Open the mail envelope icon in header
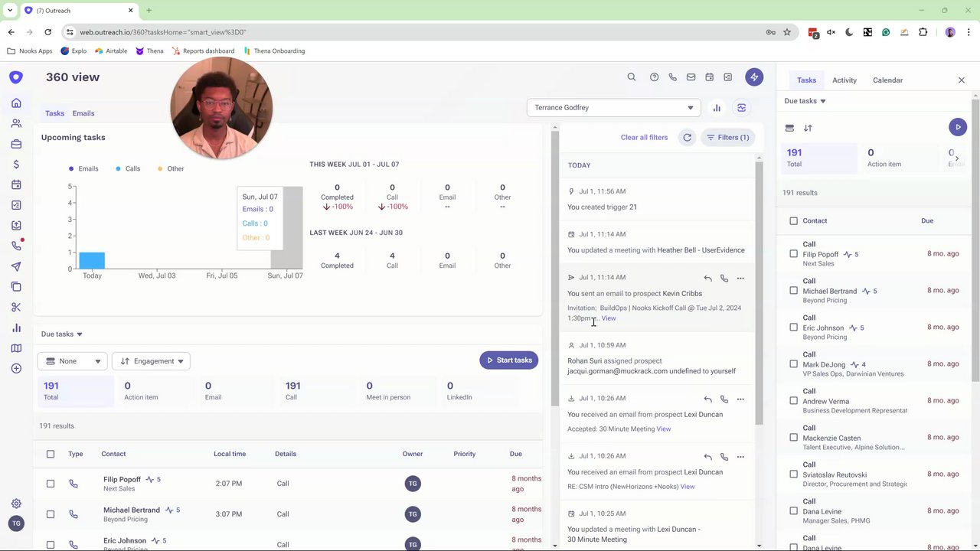Screen dimensions: 980x551 691,77
